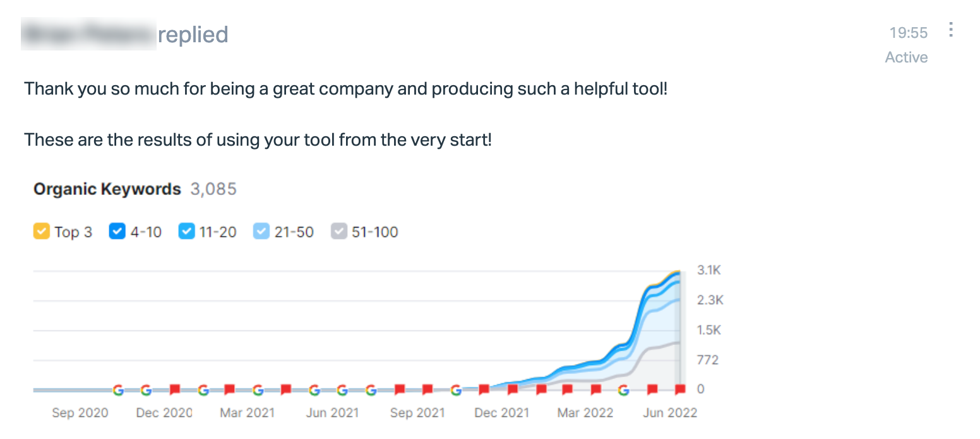The image size is (980, 439).
Task: Toggle the Top 3 checkbox
Action: [41, 231]
